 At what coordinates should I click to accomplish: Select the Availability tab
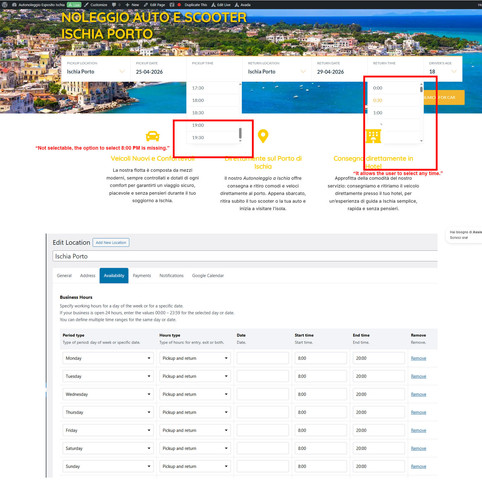114,276
